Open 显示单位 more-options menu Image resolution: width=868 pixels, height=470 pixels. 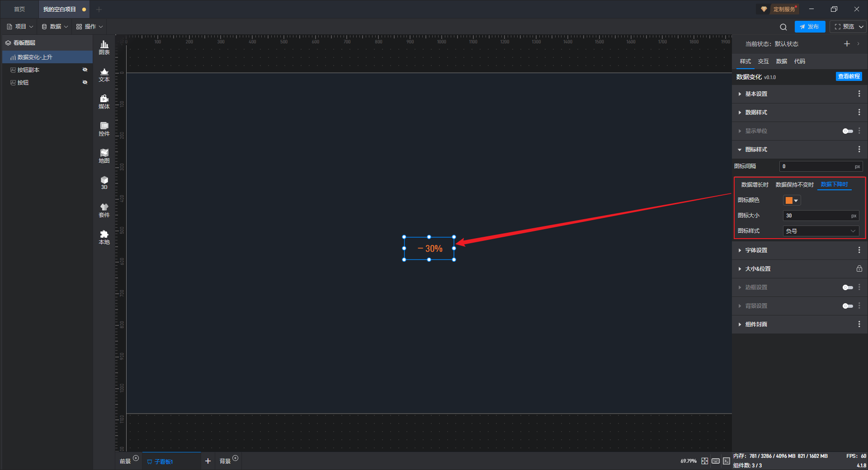coord(859,131)
